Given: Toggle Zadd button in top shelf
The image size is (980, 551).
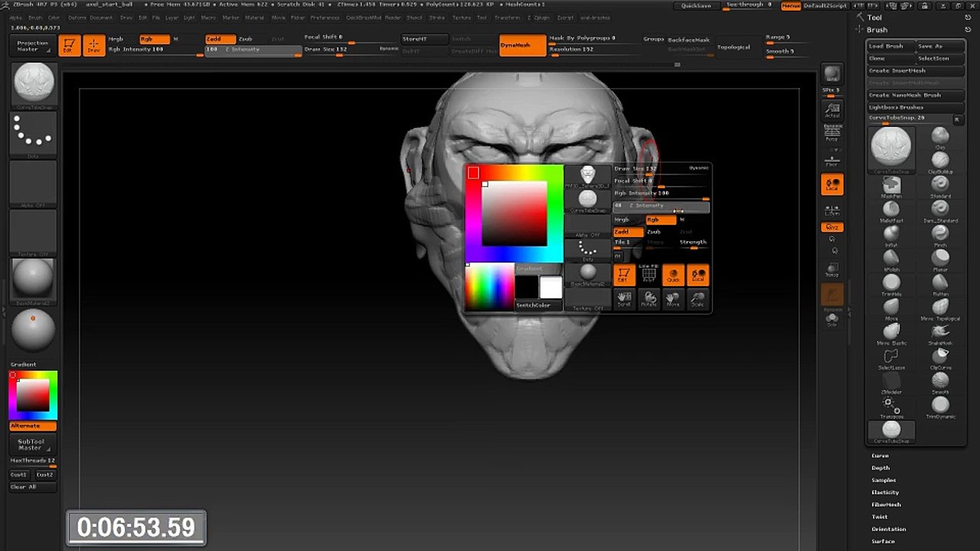Looking at the screenshot, I should (220, 39).
